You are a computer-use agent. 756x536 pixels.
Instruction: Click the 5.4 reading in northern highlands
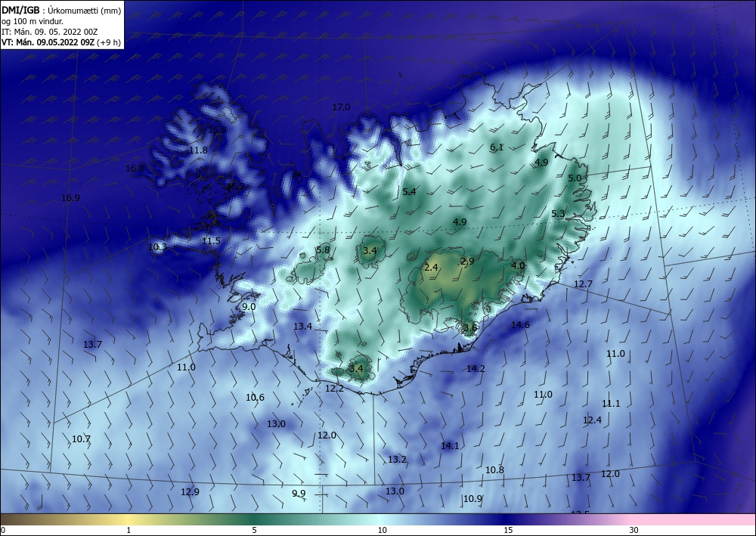click(x=409, y=191)
